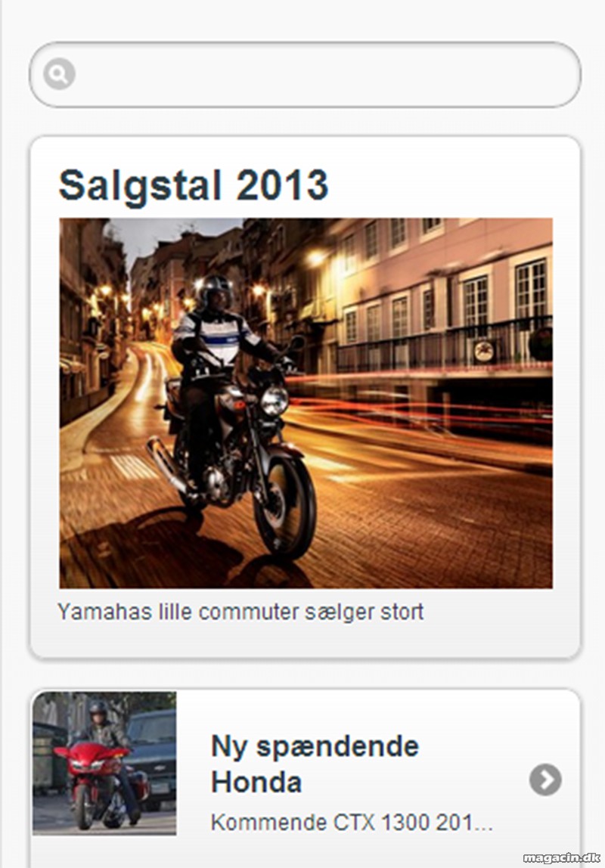Viewport: 605px width, 868px height.
Task: Click the building balcony railing in the photo
Action: pos(445,345)
